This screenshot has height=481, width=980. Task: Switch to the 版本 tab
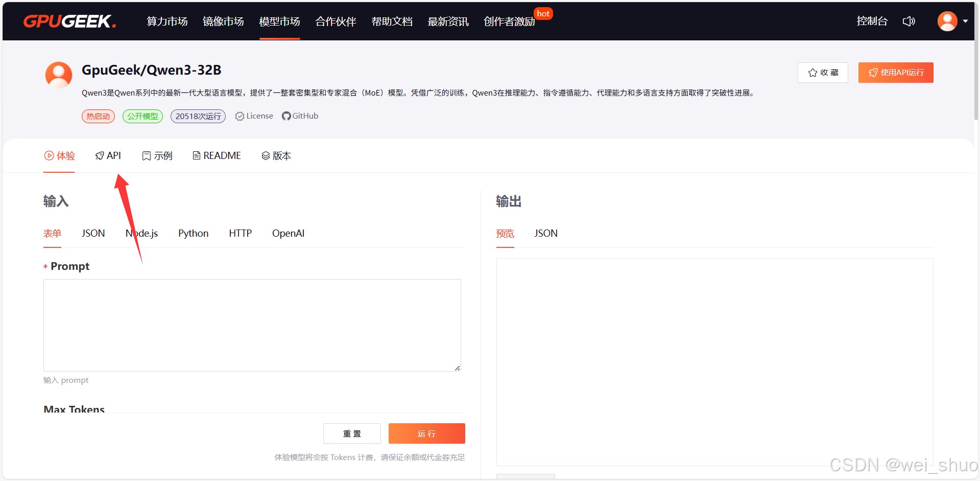pyautogui.click(x=276, y=156)
